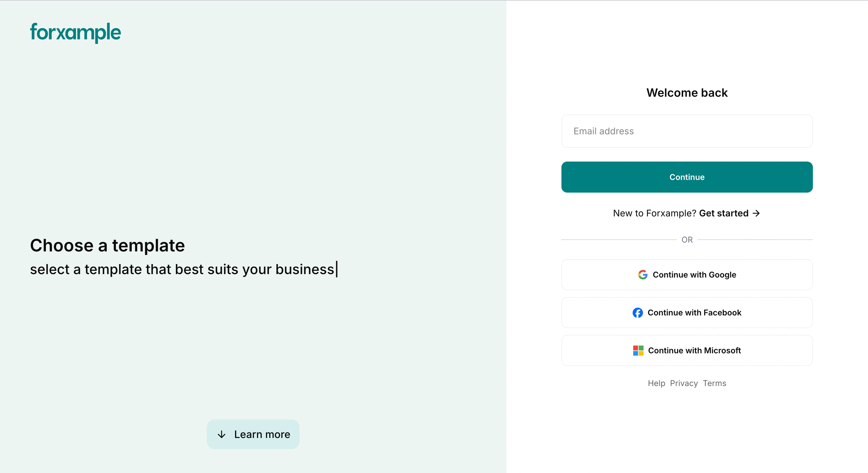Viewport: 868px width, 473px height.
Task: Open the Help link
Action: 656,383
